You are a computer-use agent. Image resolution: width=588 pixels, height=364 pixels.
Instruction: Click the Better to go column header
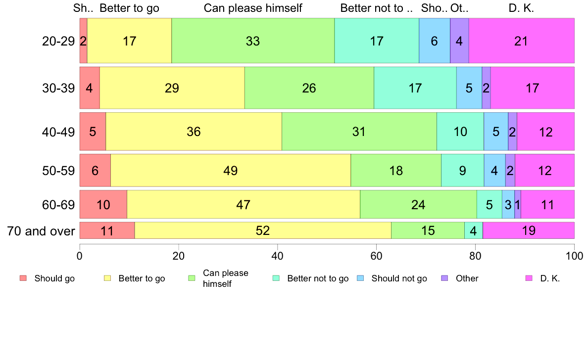(x=130, y=8)
